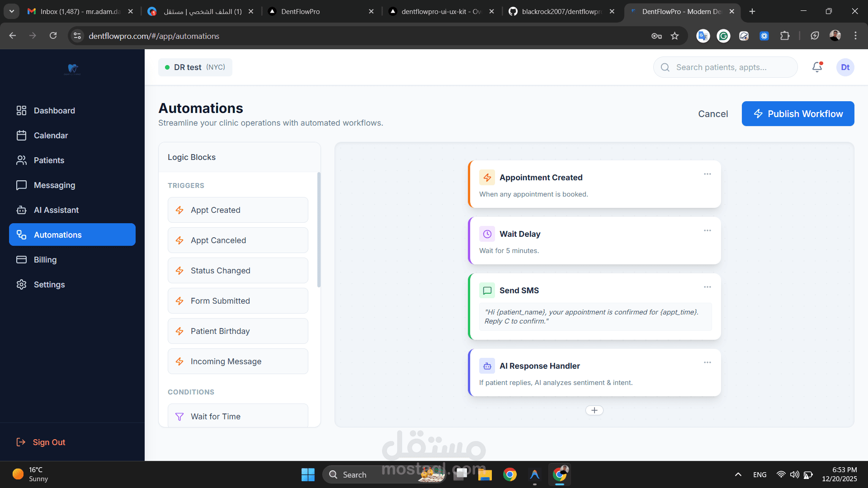Click the DentFlowPro tooth logo
868x488 pixels.
pos(73,69)
